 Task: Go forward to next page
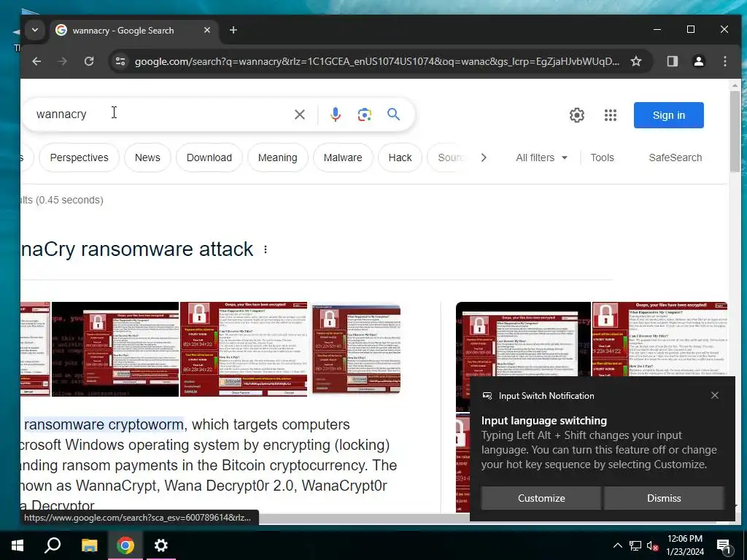63,61
